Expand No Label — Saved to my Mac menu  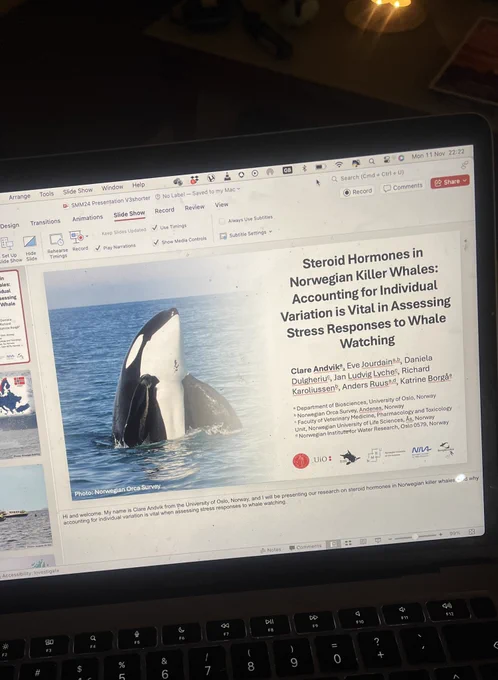point(197,193)
